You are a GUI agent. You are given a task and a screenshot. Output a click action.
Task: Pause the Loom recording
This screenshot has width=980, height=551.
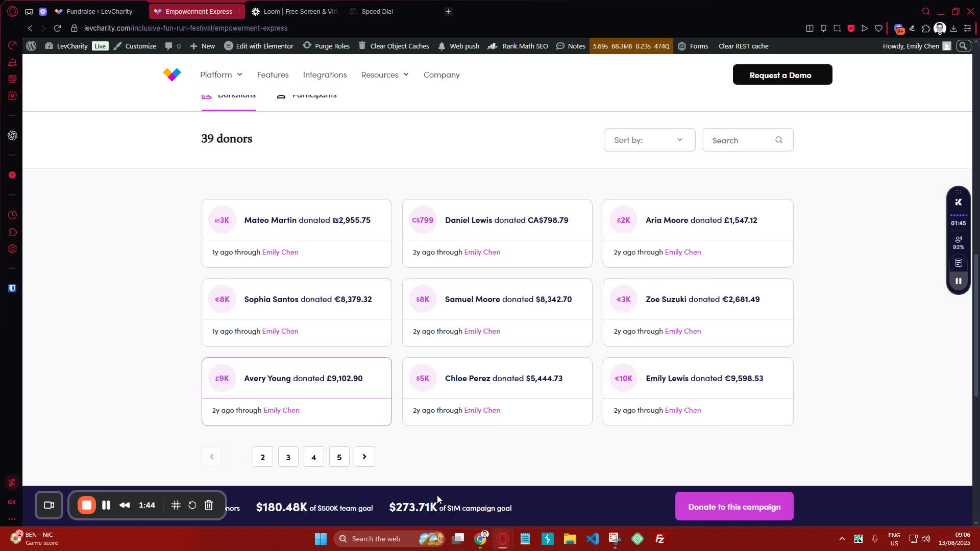point(106,505)
